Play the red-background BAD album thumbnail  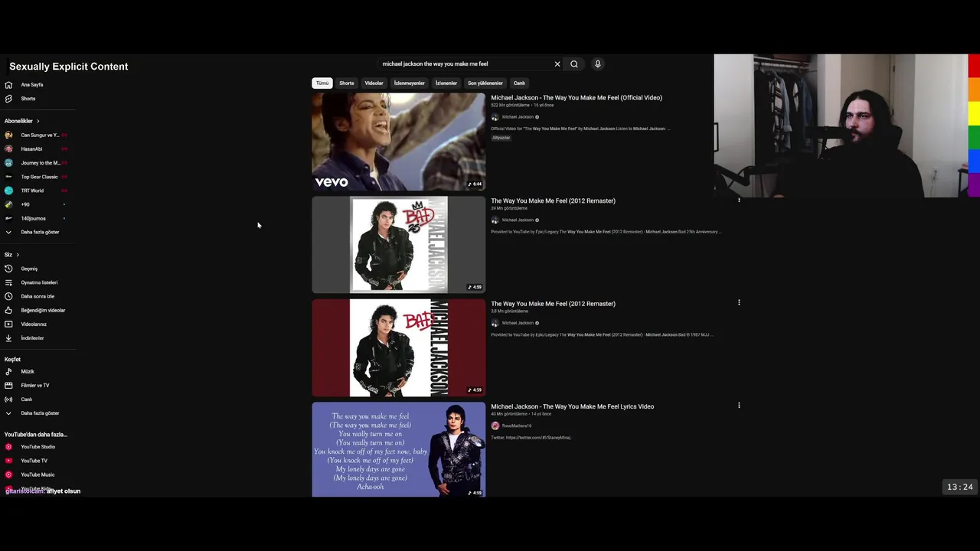pos(398,347)
